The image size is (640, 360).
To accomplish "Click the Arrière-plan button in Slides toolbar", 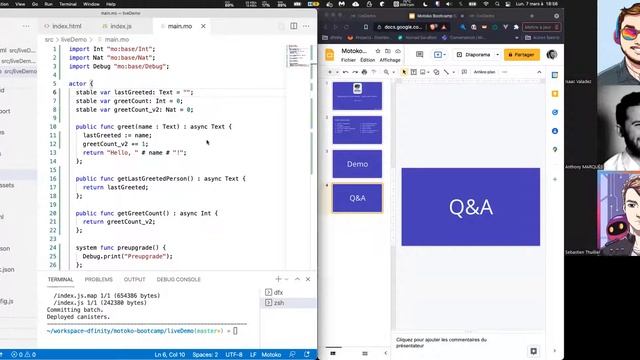I will [484, 72].
